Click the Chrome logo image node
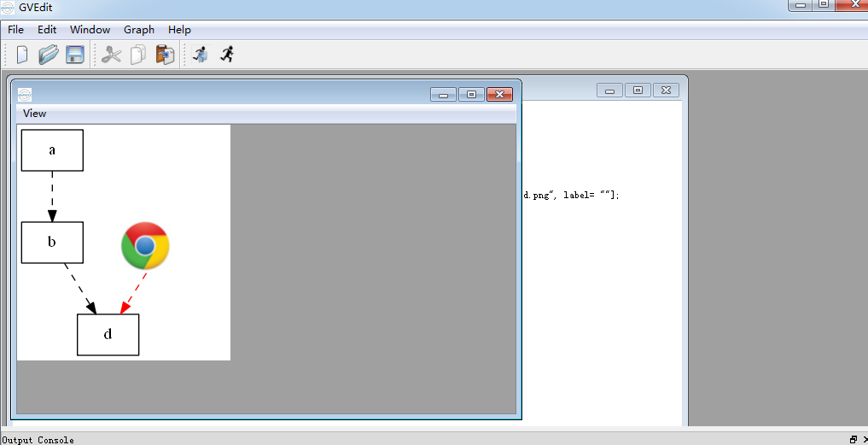 coord(145,245)
